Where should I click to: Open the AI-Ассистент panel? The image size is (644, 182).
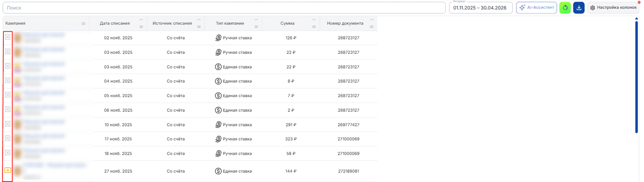click(537, 8)
